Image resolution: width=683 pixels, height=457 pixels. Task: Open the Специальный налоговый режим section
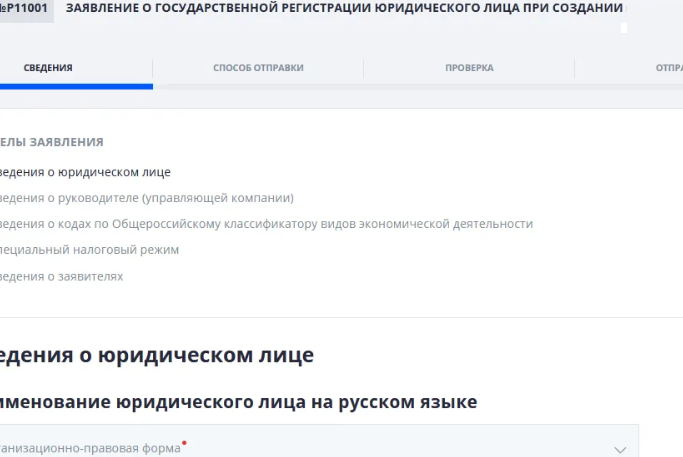(x=90, y=250)
